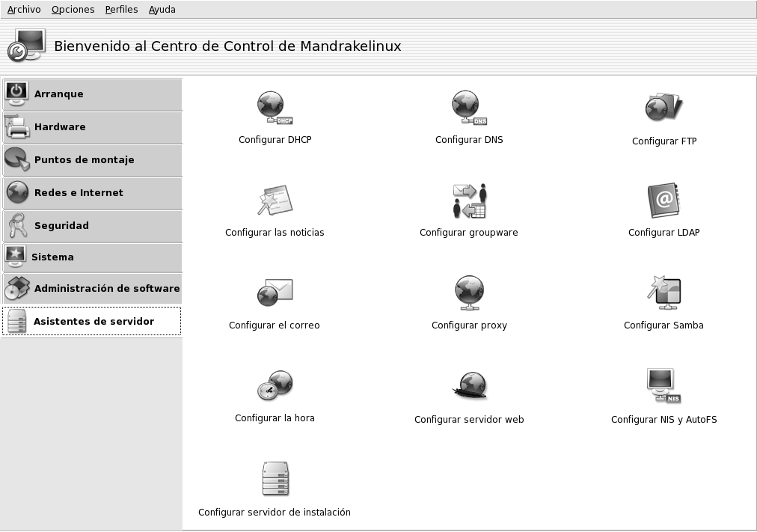The width and height of the screenshot is (757, 532).
Task: Click the Asistentes de servidor rack icon
Action: click(x=17, y=322)
